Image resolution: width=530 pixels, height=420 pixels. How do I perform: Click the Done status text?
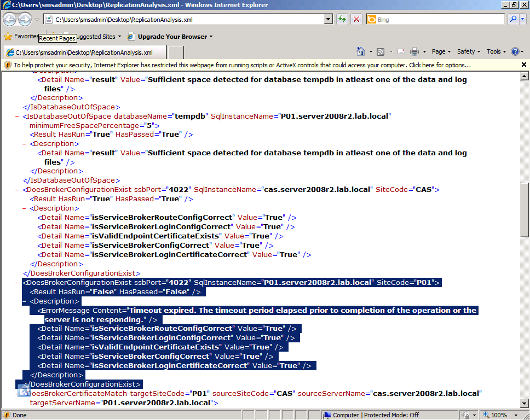(19, 415)
